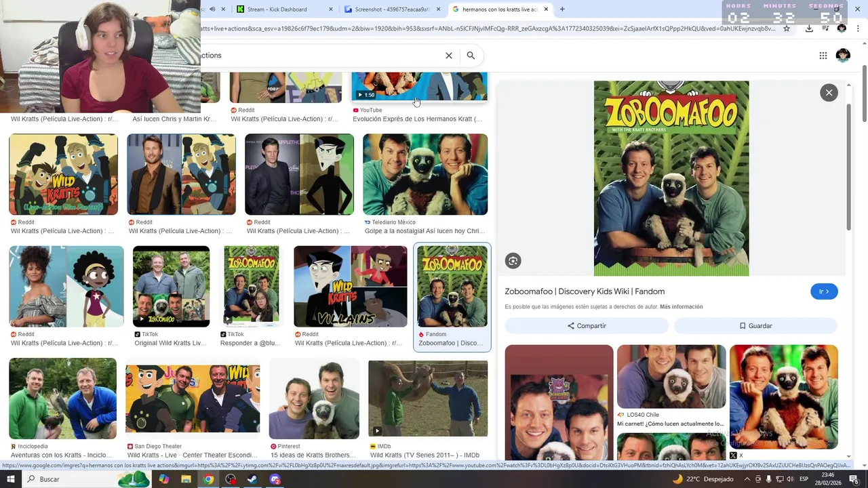Open Chrome three-dot menu
Image resolution: width=868 pixels, height=488 pixels.
coord(857,28)
